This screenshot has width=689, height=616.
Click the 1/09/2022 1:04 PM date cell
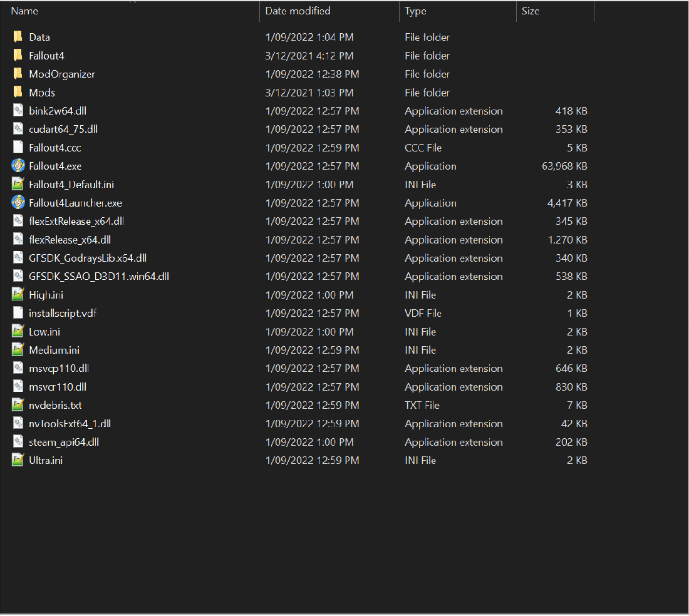click(309, 38)
